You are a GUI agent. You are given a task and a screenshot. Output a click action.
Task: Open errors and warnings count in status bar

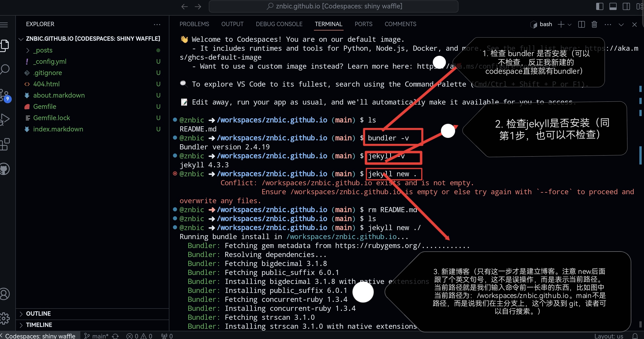[139, 336]
